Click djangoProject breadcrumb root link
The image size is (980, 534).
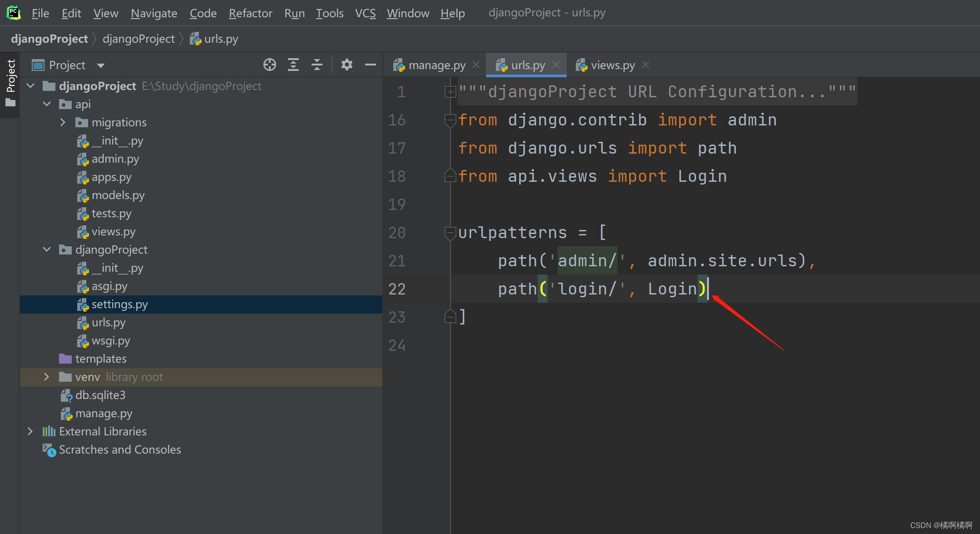tap(49, 39)
